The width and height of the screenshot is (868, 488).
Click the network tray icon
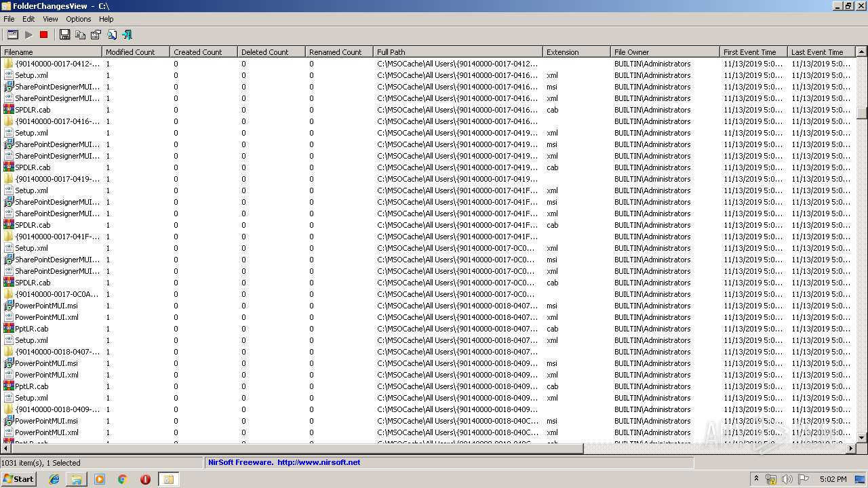(x=771, y=479)
